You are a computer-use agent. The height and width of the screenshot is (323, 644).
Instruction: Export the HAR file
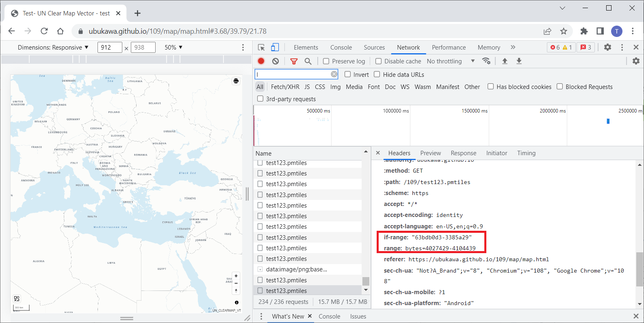519,61
